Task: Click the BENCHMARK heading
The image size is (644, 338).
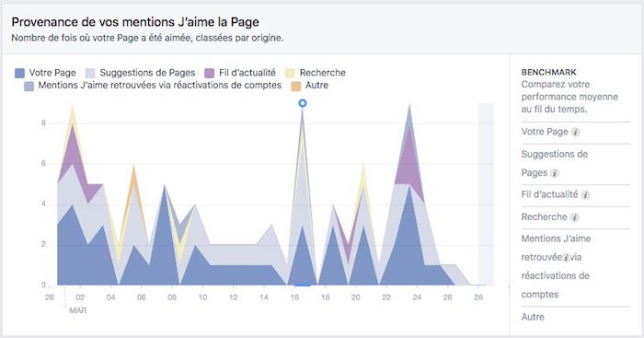Action: (x=548, y=73)
